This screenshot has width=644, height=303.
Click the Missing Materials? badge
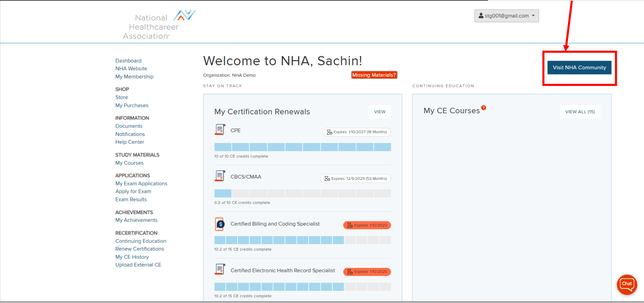pyautogui.click(x=374, y=75)
